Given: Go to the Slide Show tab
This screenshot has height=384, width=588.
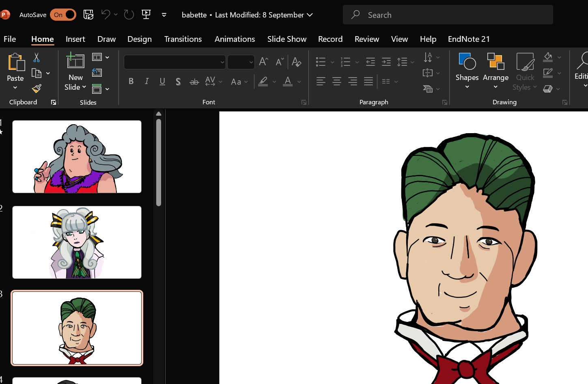Looking at the screenshot, I should [287, 39].
